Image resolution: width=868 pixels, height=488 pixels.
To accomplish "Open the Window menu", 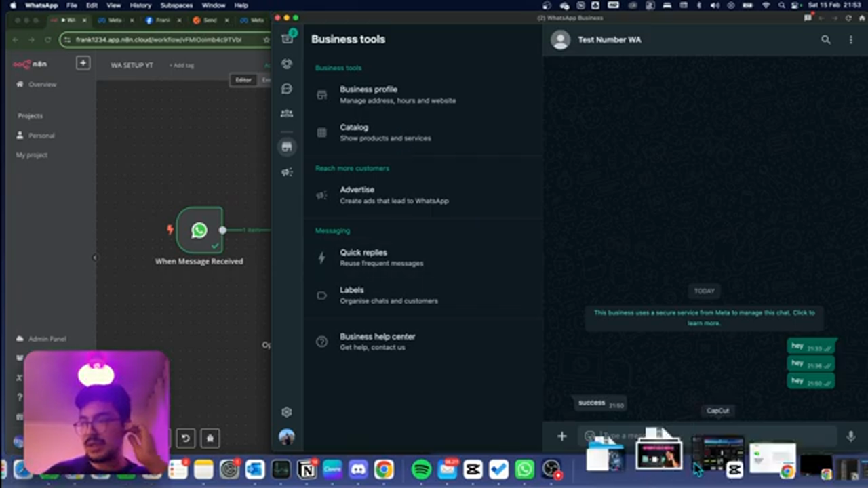I will tap(214, 5).
